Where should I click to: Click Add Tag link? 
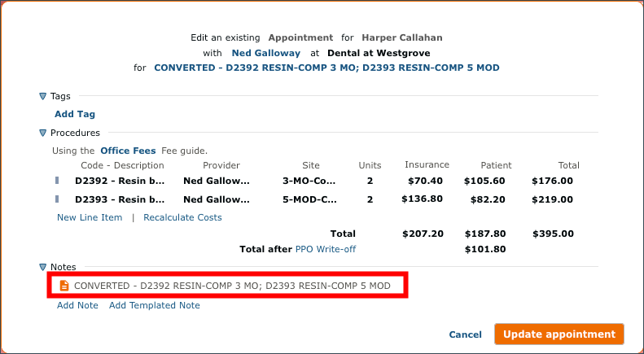(x=75, y=114)
